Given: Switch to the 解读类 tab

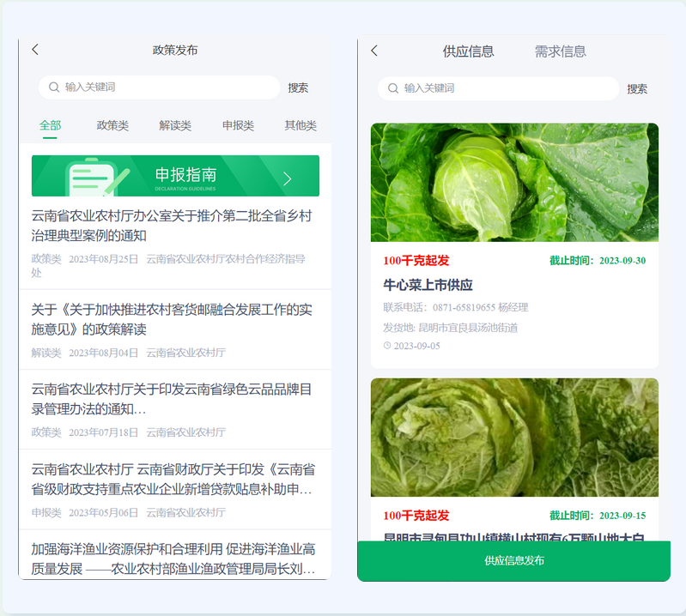Looking at the screenshot, I should click(175, 125).
